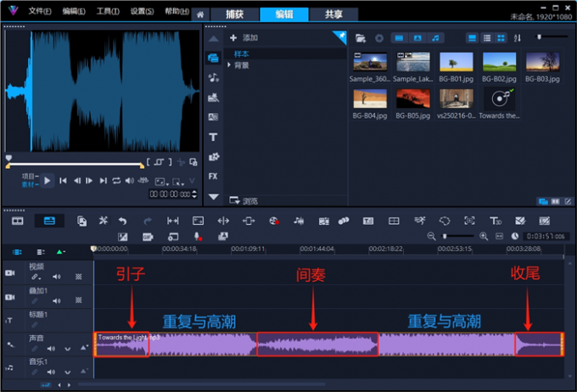Sort library clips icon
The image size is (577, 392).
click(x=517, y=38)
